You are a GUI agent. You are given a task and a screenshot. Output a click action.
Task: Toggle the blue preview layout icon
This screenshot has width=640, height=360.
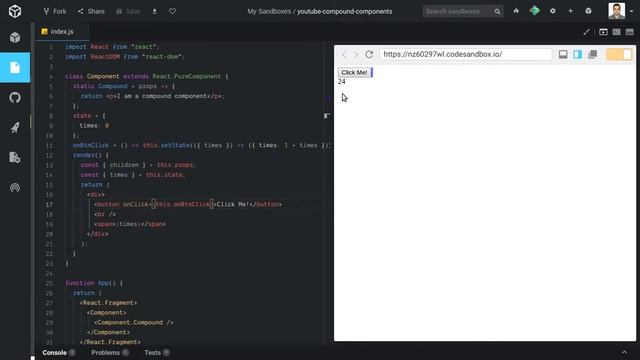[x=578, y=54]
